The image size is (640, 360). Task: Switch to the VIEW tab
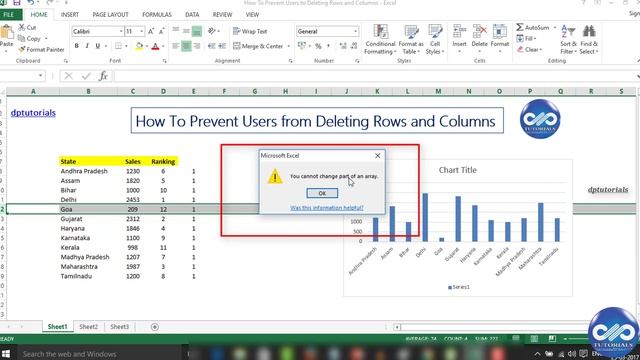click(252, 15)
